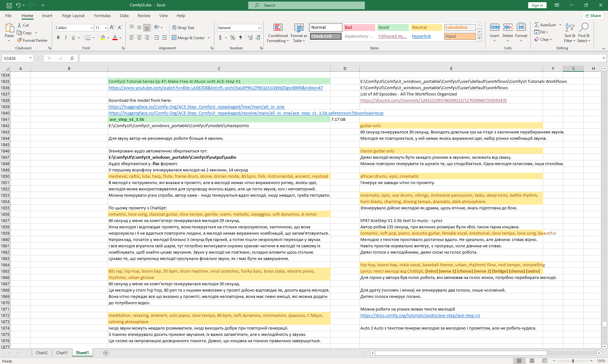Click the Find & Select magnifier icon
The height and width of the screenshot is (364, 608).
click(584, 28)
